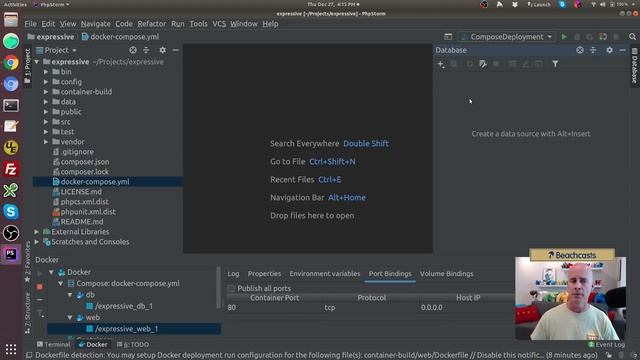The image size is (640, 360).
Task: Toggle Publish all ports checkbox
Action: click(x=231, y=288)
